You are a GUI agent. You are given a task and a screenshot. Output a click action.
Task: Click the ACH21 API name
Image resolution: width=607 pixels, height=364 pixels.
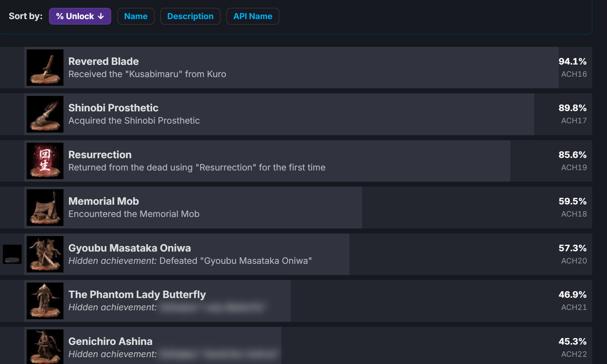[574, 307]
